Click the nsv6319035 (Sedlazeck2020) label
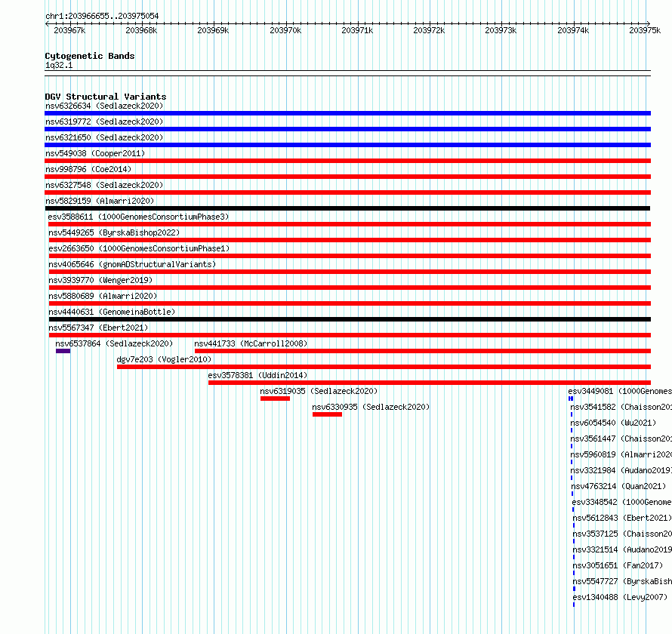The image size is (672, 634). (x=319, y=391)
